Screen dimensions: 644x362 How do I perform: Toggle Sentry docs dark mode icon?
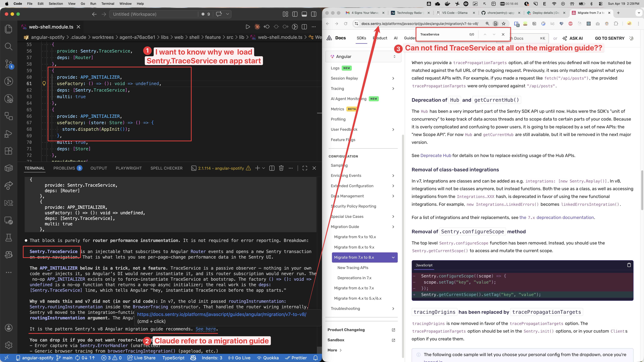click(631, 38)
